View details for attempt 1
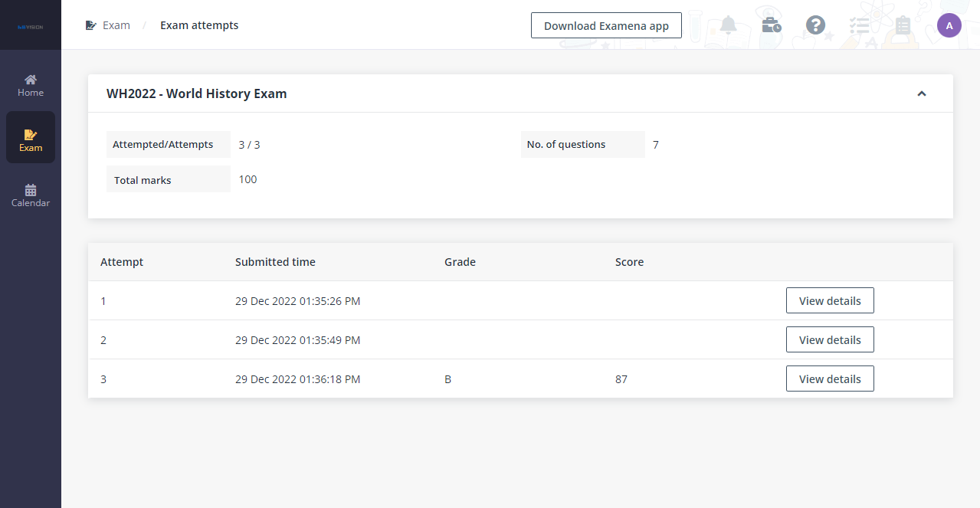This screenshot has width=980, height=508. click(830, 300)
